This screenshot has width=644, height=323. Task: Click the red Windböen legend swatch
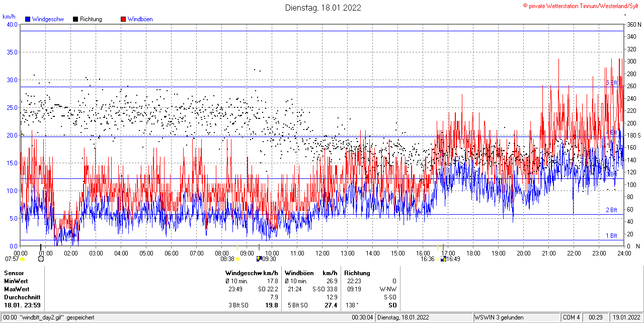point(123,19)
